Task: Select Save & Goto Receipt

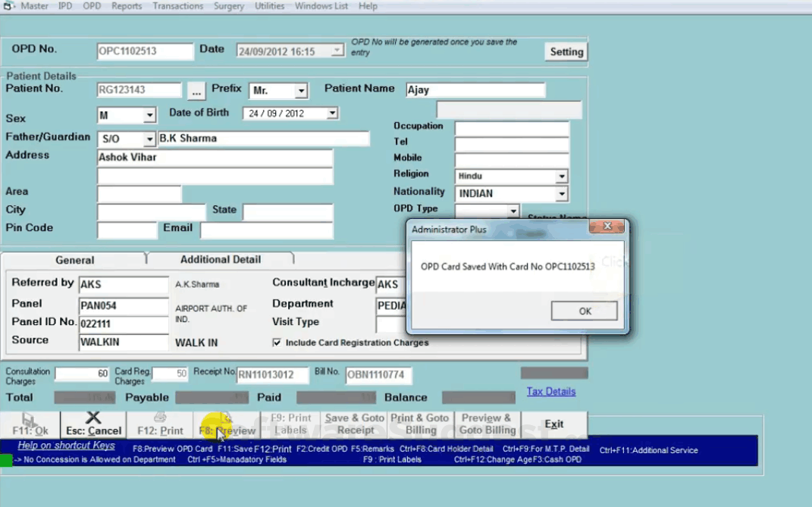Action: click(x=354, y=424)
